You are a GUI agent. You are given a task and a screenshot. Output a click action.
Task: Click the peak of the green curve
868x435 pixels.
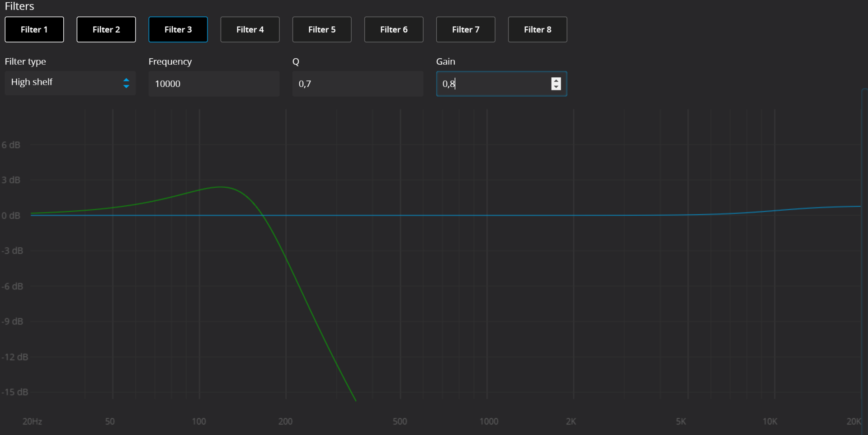coord(220,187)
